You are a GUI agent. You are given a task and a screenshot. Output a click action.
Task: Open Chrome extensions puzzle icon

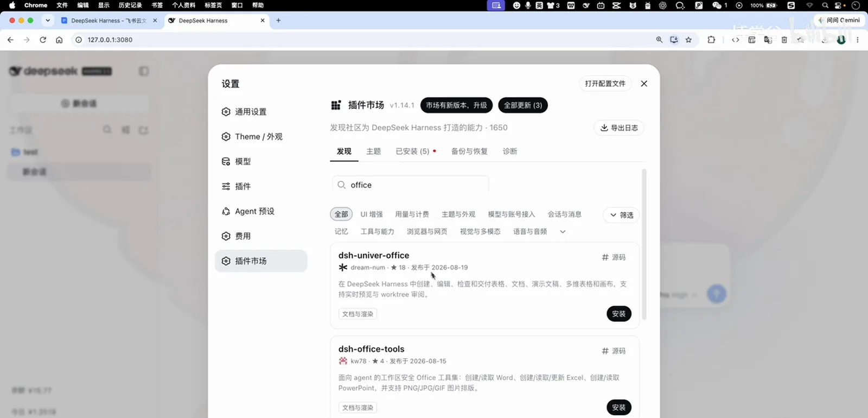[x=711, y=40]
